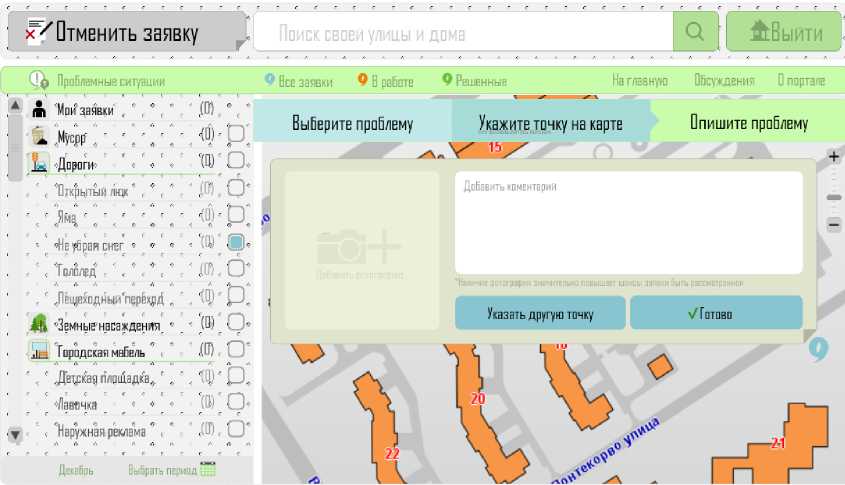Select Наружная реклама list item

(x=101, y=431)
